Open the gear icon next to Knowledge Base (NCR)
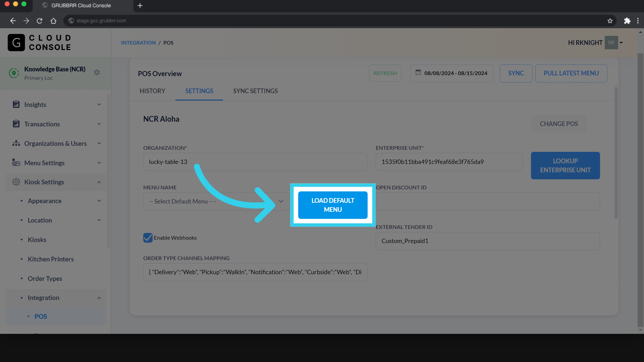Image resolution: width=644 pixels, height=362 pixels. (x=97, y=72)
